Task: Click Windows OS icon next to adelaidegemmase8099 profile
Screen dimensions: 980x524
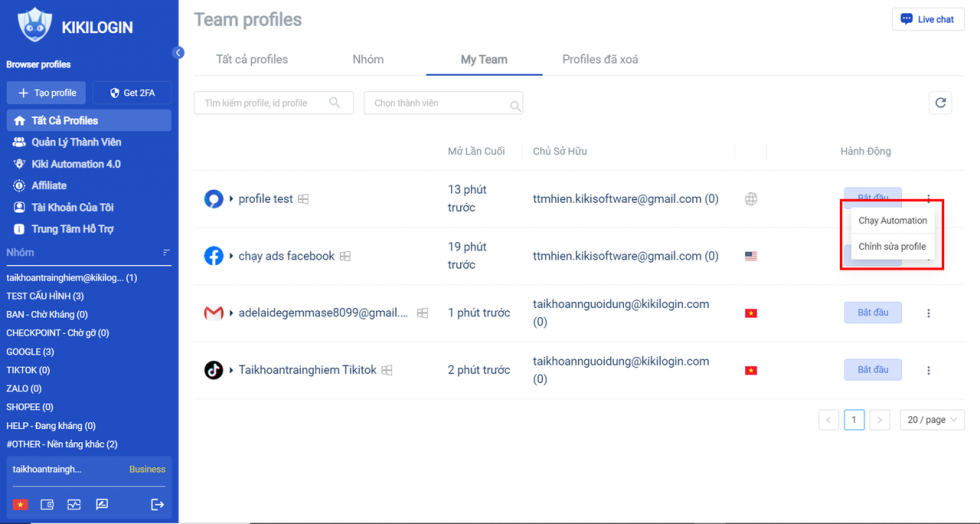Action: 422,313
